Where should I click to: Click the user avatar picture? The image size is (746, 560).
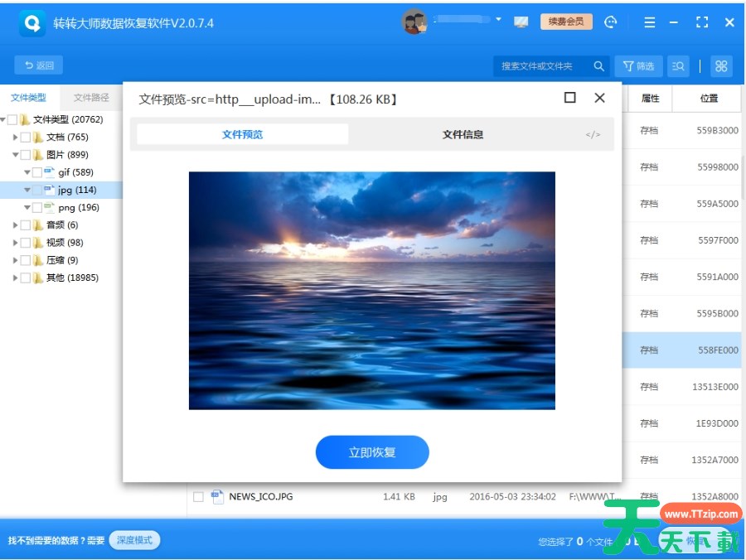(x=414, y=22)
